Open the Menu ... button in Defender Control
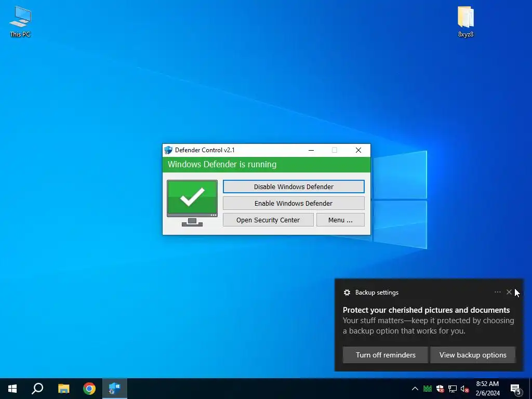The image size is (532, 399). click(340, 220)
